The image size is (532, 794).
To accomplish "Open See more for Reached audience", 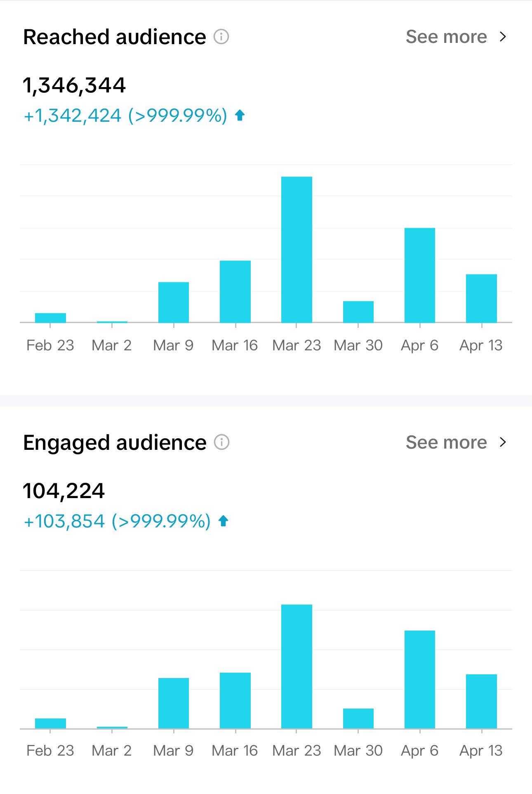I will [446, 37].
